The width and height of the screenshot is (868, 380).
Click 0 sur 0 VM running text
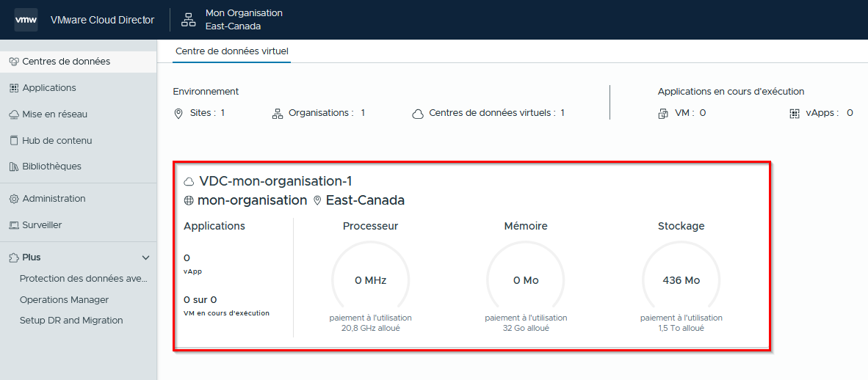coord(200,300)
